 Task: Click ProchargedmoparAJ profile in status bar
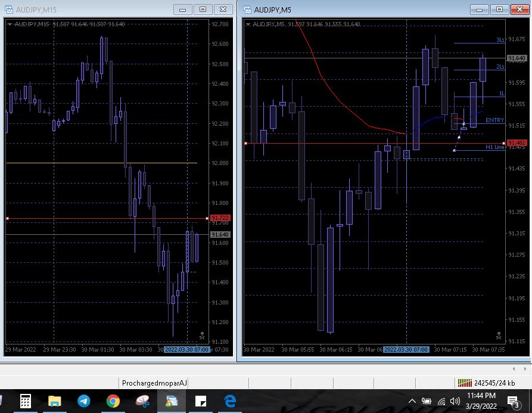coord(154,383)
